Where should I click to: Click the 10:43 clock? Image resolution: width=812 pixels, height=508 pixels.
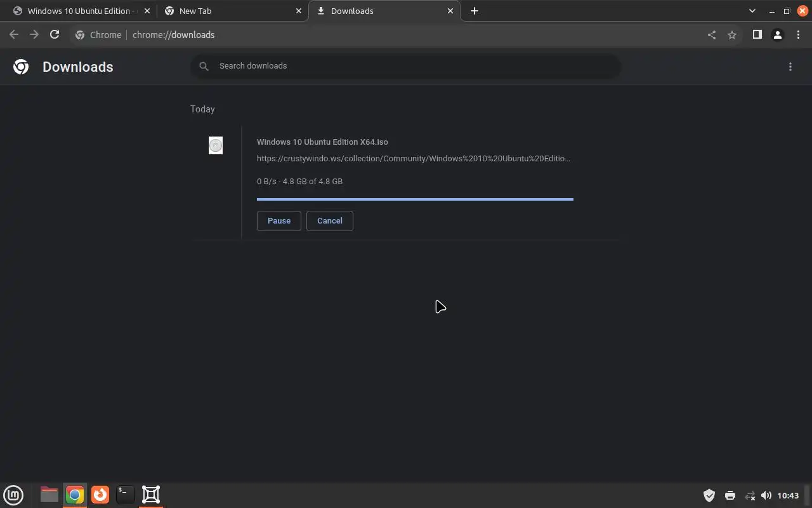pyautogui.click(x=788, y=495)
